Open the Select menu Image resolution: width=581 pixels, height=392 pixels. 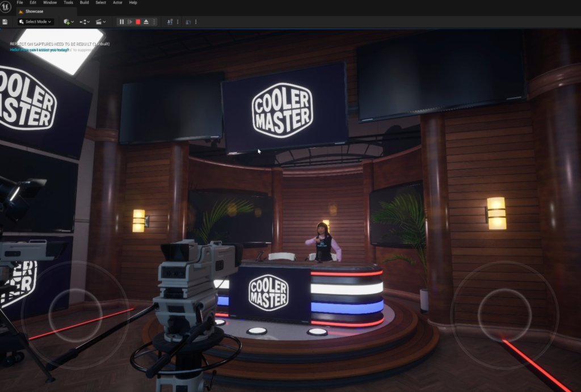pos(101,3)
